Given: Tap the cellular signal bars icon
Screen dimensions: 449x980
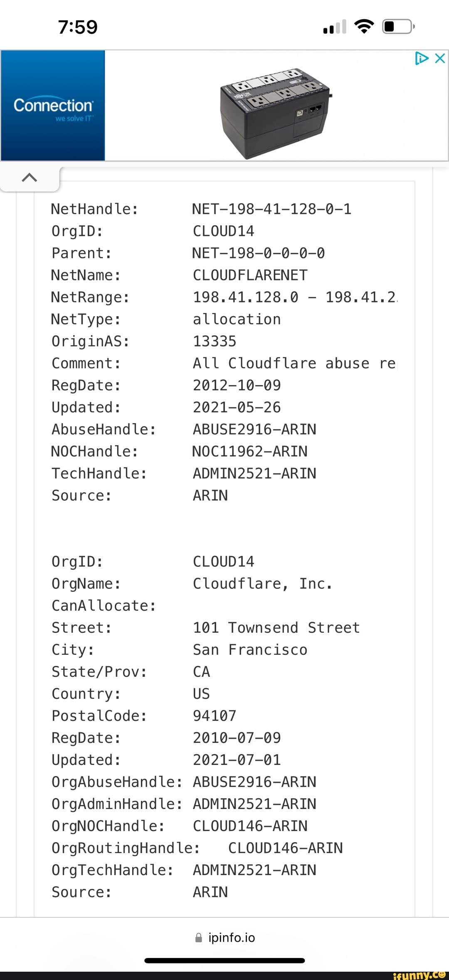Looking at the screenshot, I should coord(335,27).
